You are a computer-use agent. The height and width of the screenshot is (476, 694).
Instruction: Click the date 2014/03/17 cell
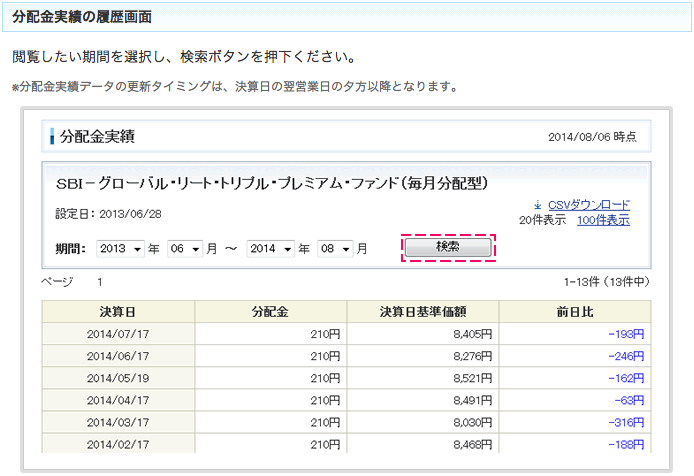tap(118, 422)
